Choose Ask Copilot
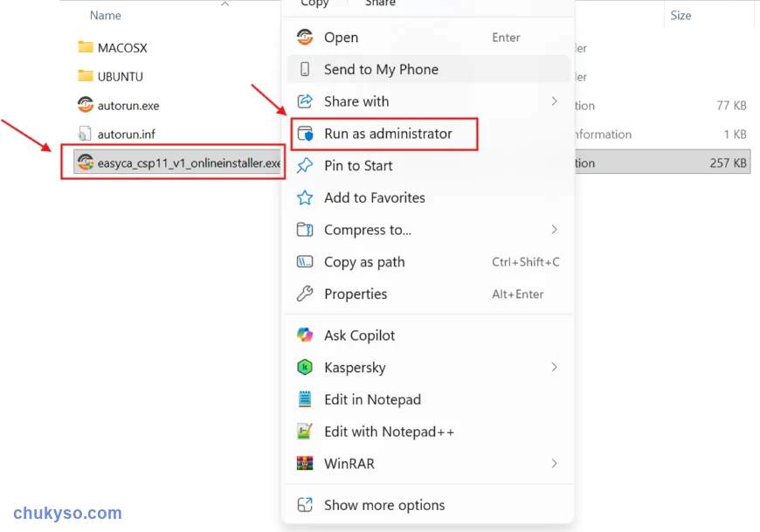Viewport: 760px width, 532px height. tap(428, 335)
